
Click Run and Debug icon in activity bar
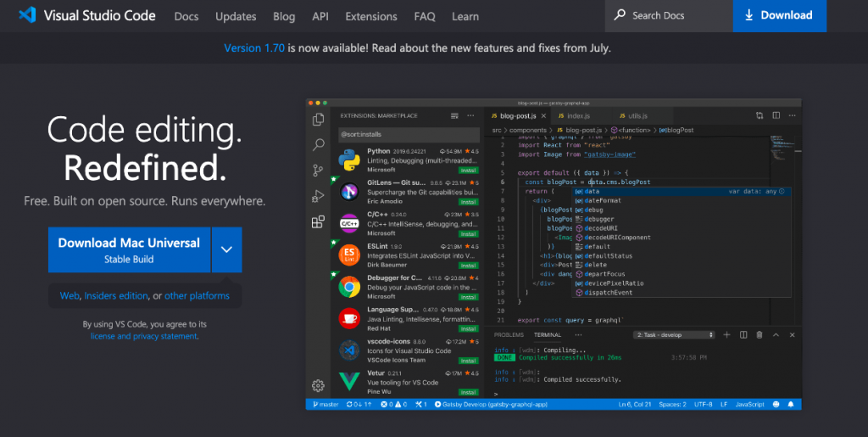318,195
